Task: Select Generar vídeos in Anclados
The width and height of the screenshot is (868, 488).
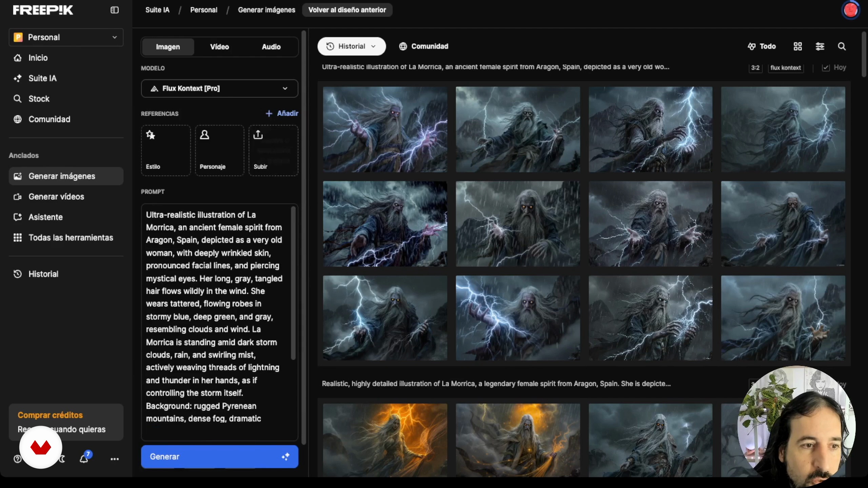Action: (x=66, y=197)
